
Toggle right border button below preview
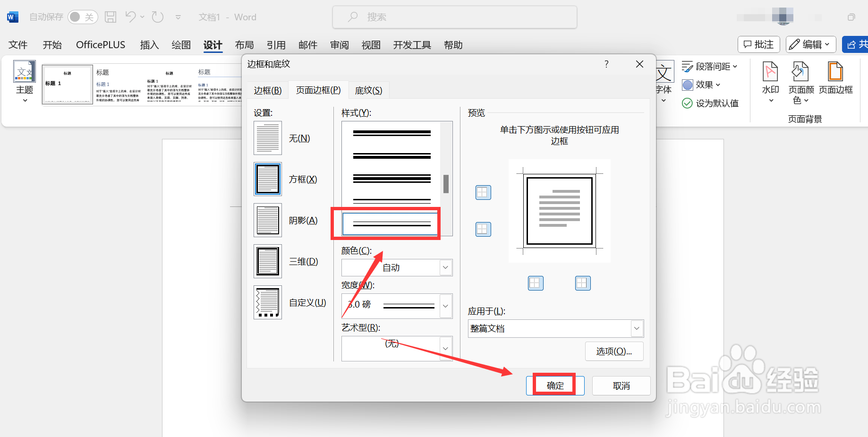[x=583, y=283]
